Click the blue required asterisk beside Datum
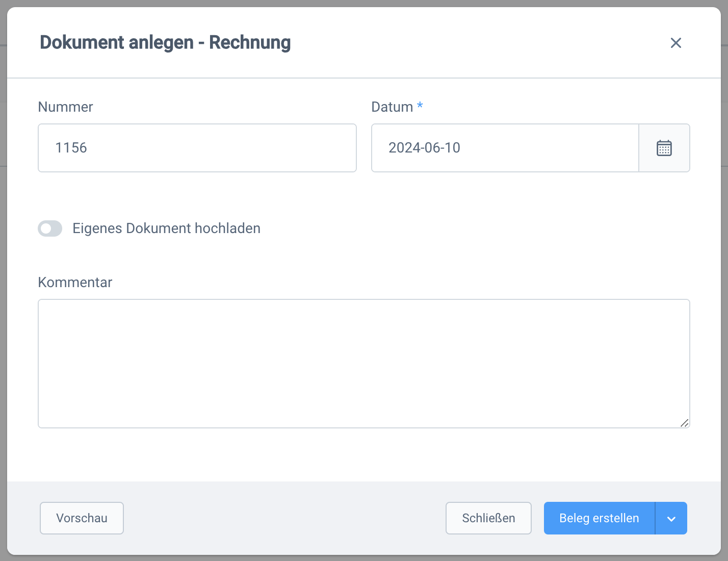Viewport: 728px width, 561px height. (x=420, y=106)
